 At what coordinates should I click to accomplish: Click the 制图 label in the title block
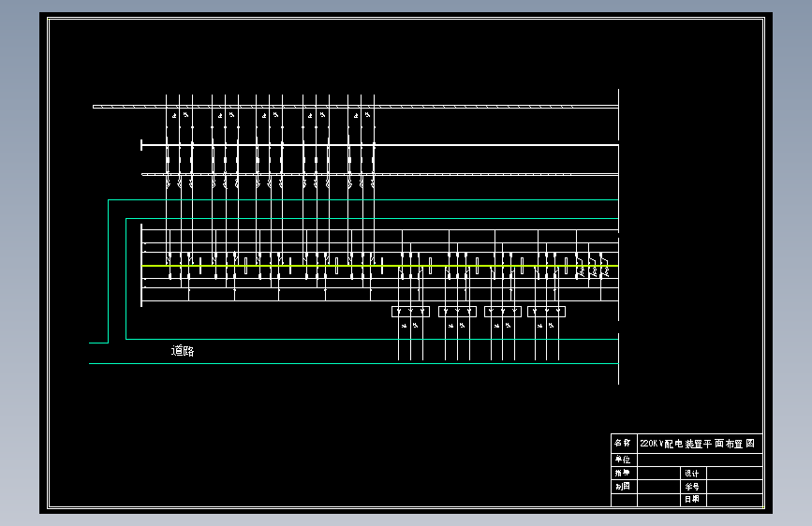click(622, 487)
